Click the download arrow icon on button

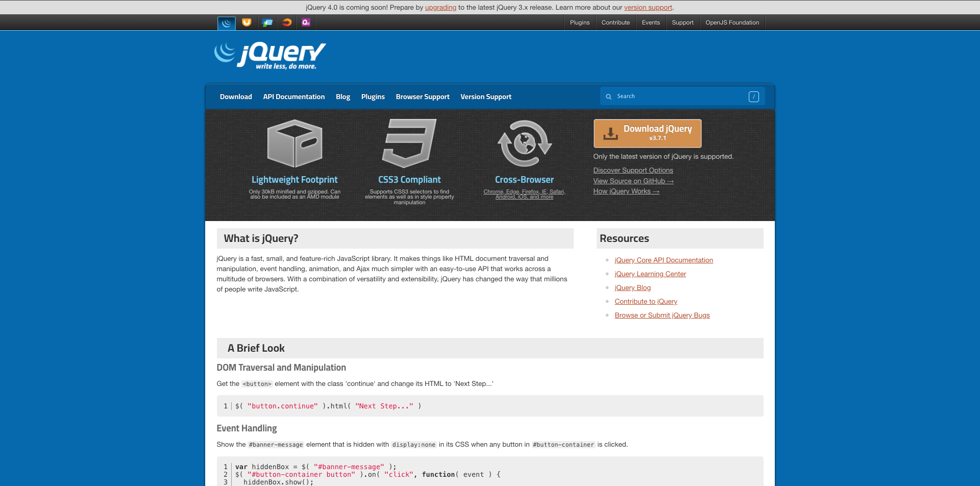click(610, 134)
